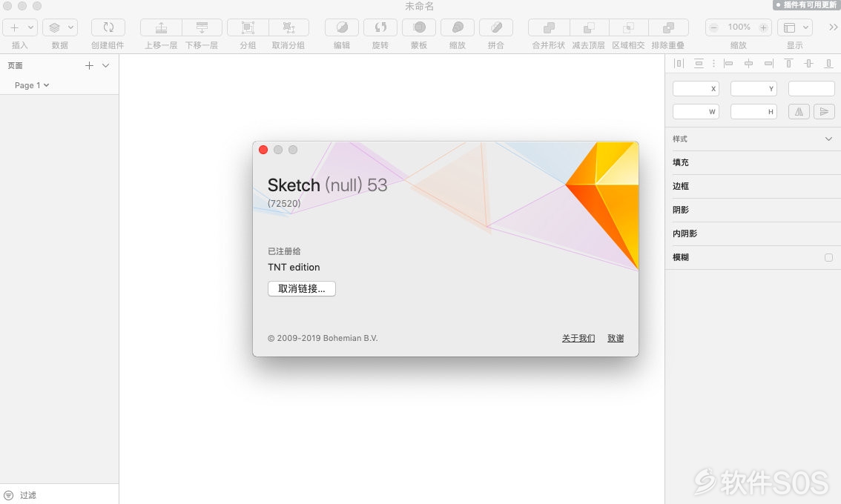This screenshot has width=841, height=504.
Task: Enable the 模糊 blur checkbox
Action: coord(828,257)
